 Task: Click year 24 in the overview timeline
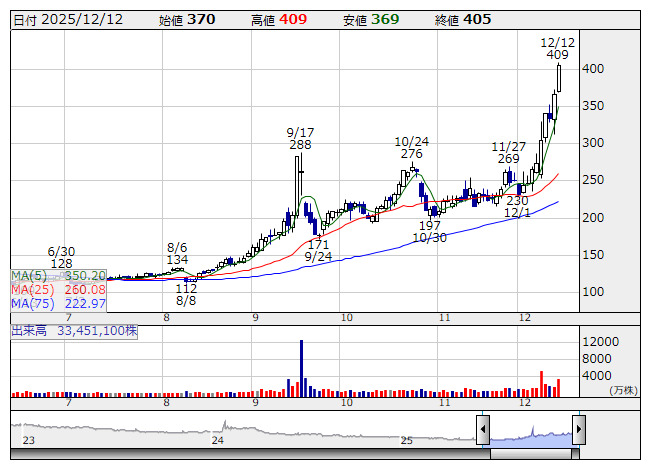[x=218, y=440]
